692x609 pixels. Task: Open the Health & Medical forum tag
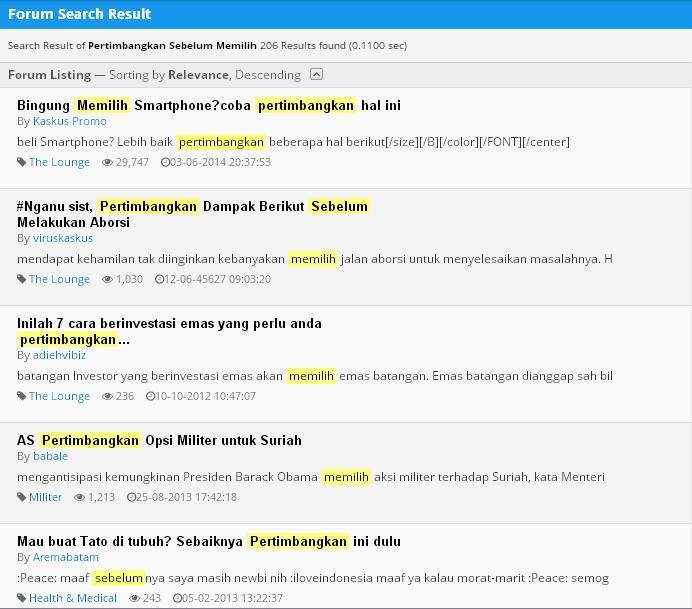(x=73, y=598)
